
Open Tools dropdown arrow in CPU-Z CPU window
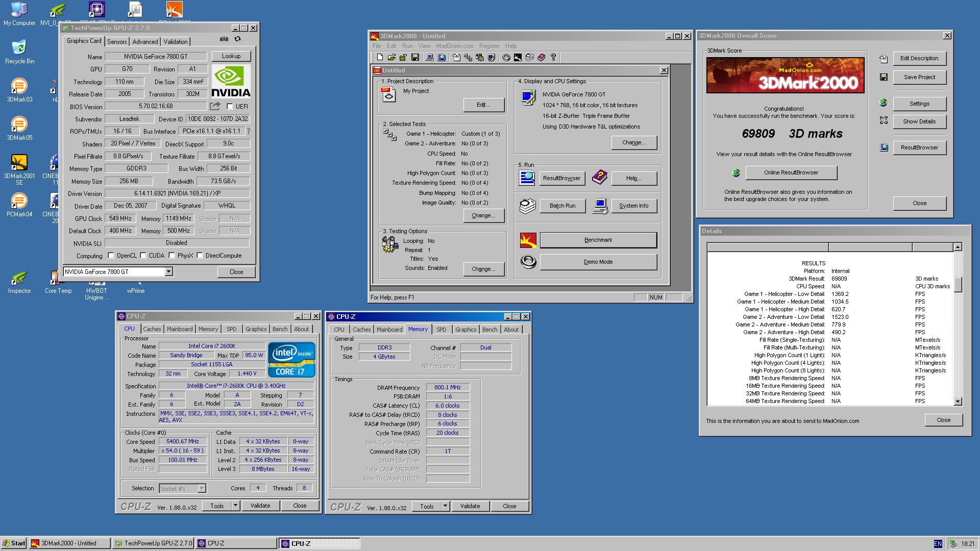[235, 506]
